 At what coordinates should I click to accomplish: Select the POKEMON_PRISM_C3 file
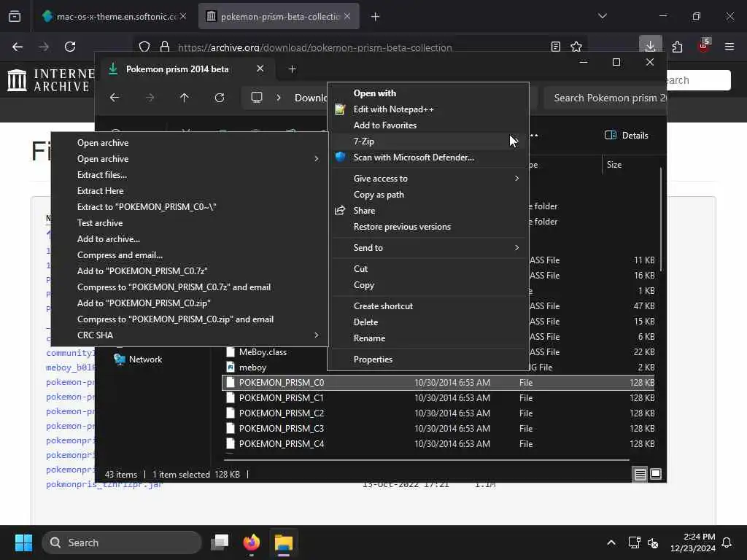[438, 429]
